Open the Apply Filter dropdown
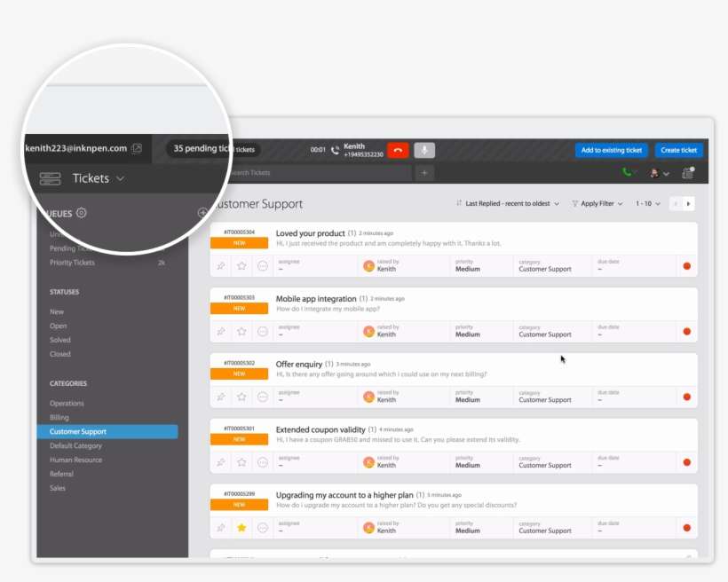 pyautogui.click(x=597, y=204)
